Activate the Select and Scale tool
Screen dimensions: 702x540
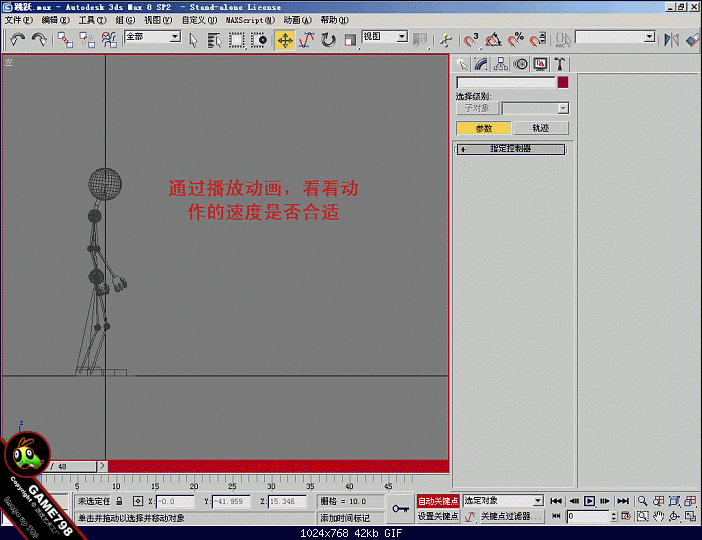point(350,40)
